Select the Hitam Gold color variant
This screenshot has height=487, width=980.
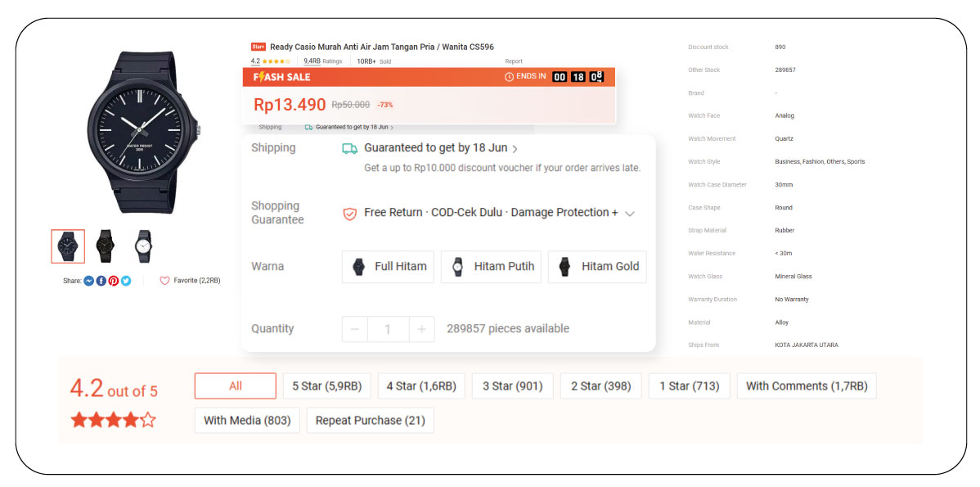tap(597, 266)
